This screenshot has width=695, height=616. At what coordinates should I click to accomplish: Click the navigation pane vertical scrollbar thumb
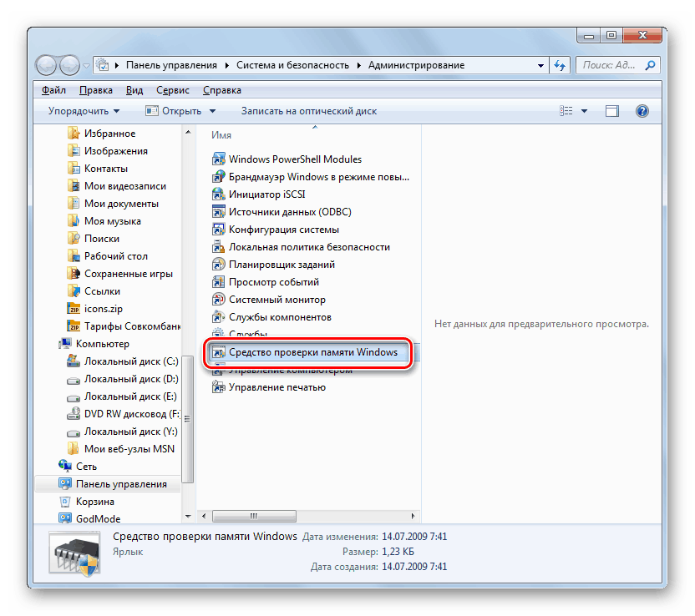pyautogui.click(x=188, y=418)
